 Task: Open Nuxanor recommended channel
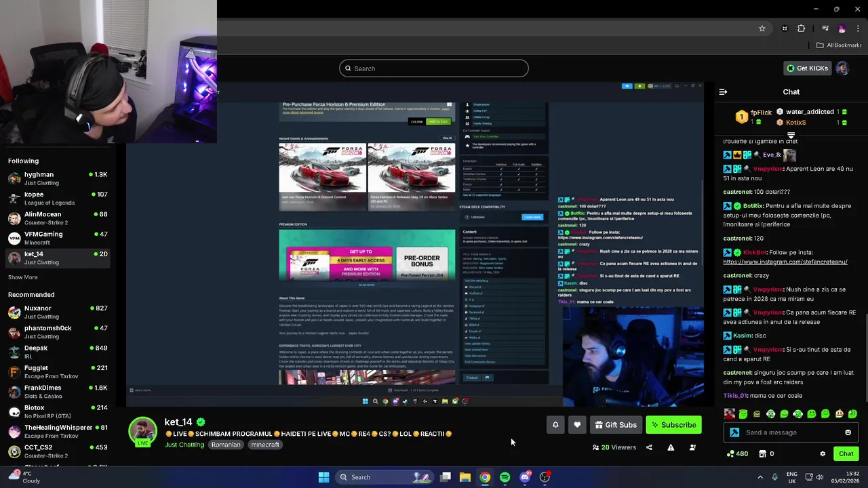58,312
